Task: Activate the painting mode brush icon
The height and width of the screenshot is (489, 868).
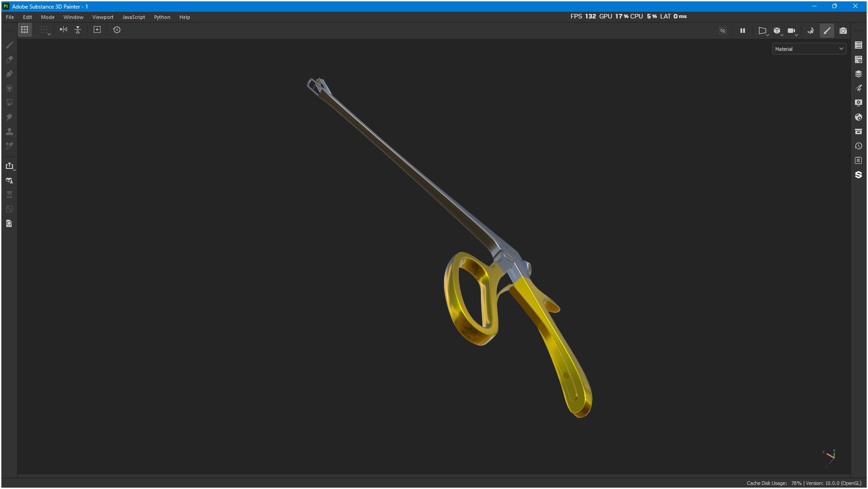Action: click(x=827, y=31)
